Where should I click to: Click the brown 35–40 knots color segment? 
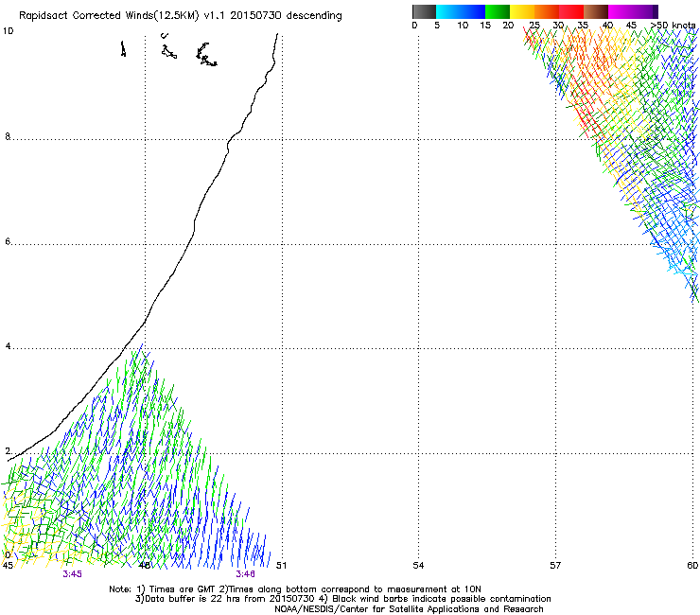pos(596,11)
